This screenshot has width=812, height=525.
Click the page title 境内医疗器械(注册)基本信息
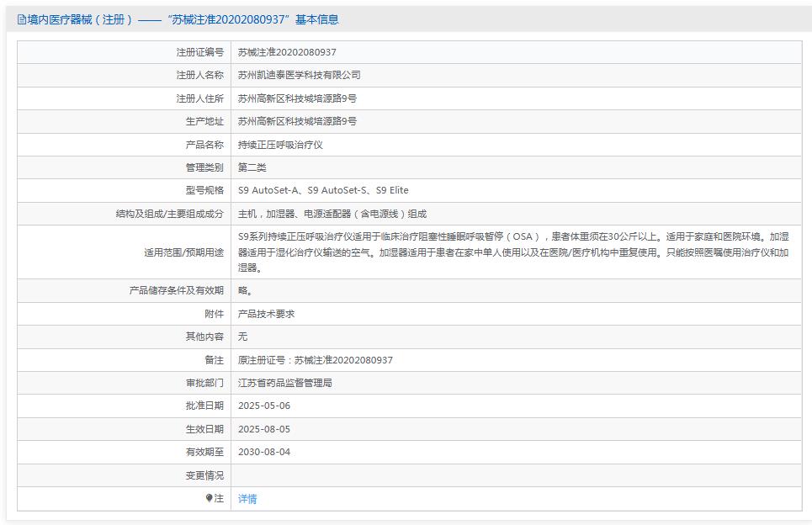click(183, 19)
